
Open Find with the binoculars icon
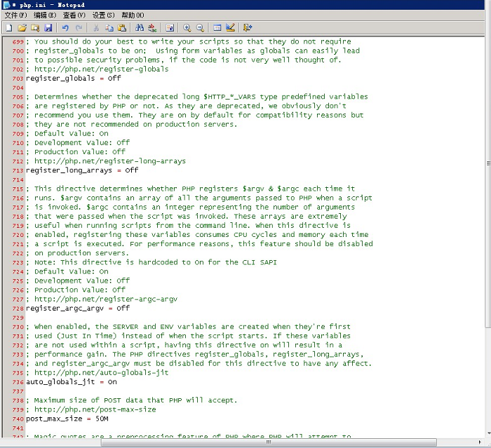[x=140, y=28]
